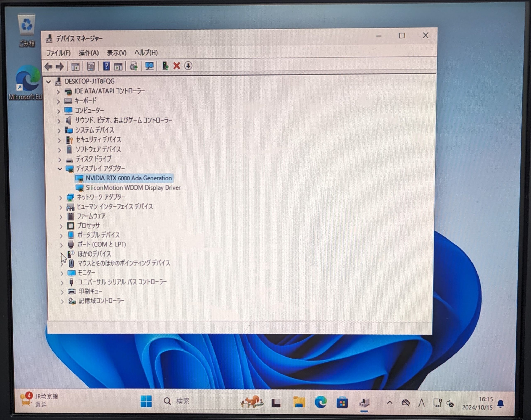Click the Update driver toolbar icon
Screen dimensions: 531x420
pyautogui.click(x=165, y=66)
